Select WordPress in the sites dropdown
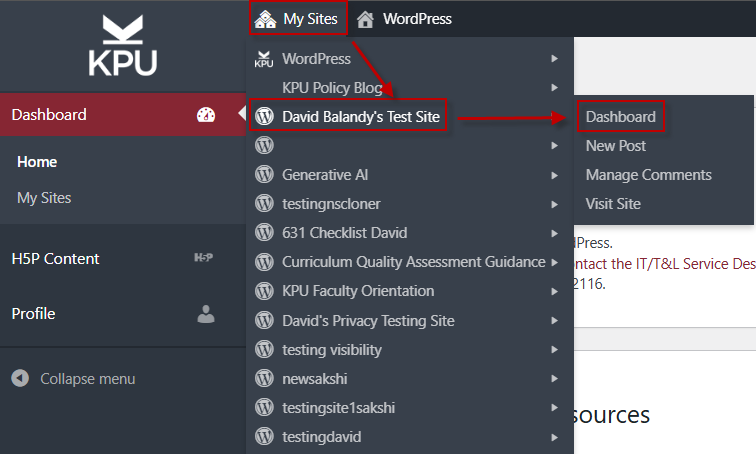 [x=316, y=59]
